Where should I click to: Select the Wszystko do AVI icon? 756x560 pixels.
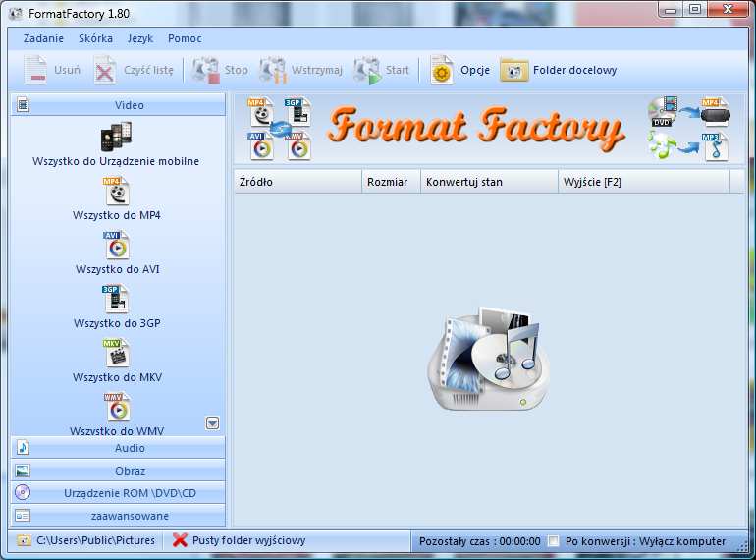pyautogui.click(x=116, y=245)
